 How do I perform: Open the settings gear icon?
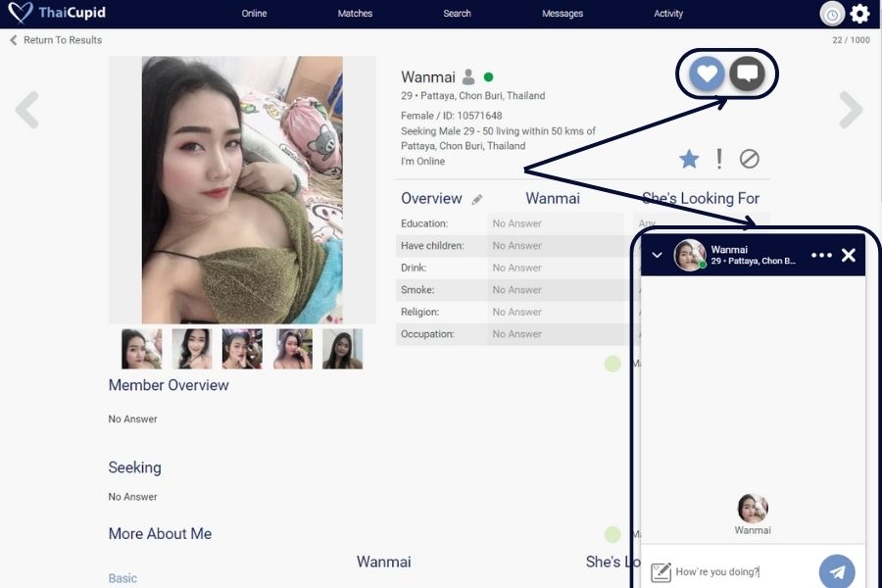coord(859,14)
